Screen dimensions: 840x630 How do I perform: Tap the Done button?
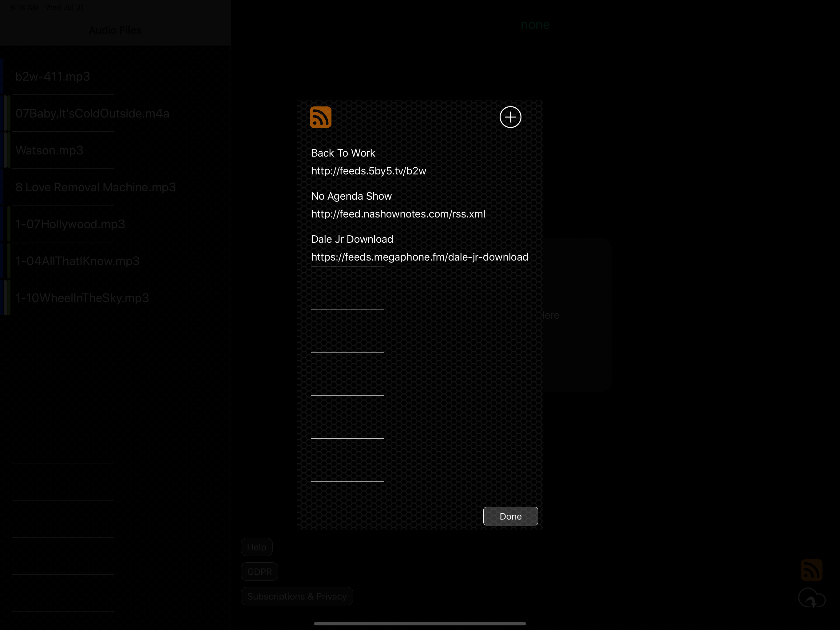coord(510,516)
